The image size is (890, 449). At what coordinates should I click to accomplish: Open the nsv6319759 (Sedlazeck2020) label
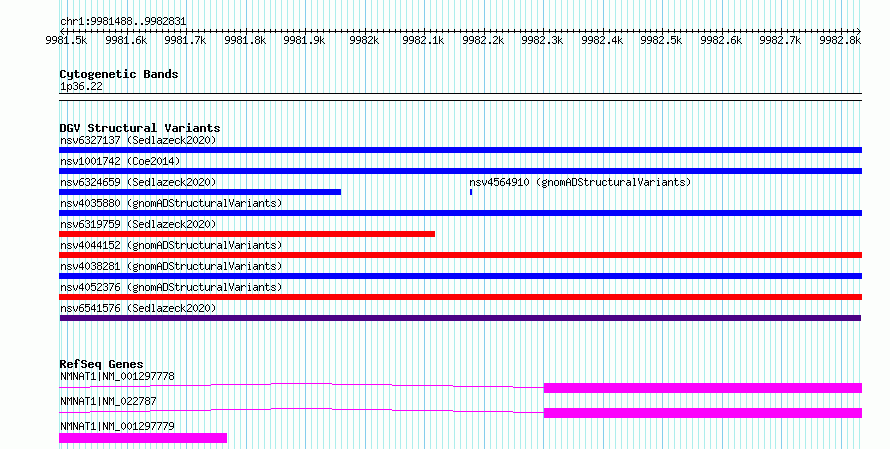138,224
